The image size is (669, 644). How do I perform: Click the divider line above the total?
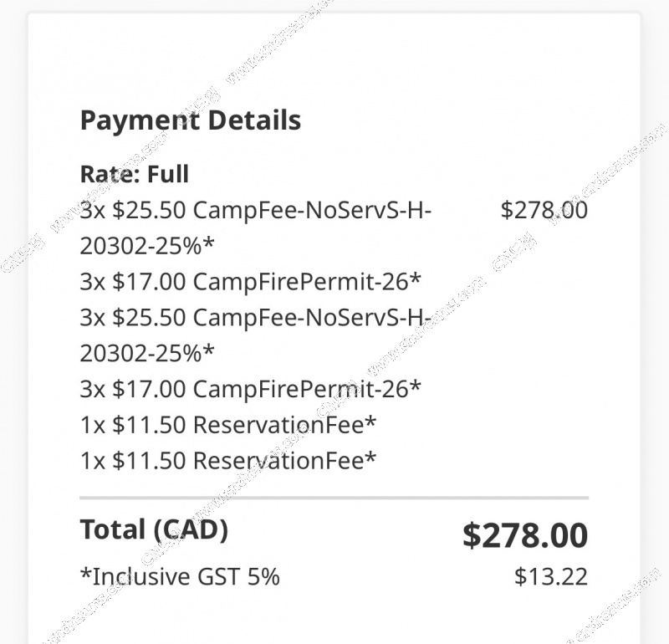[x=334, y=498]
